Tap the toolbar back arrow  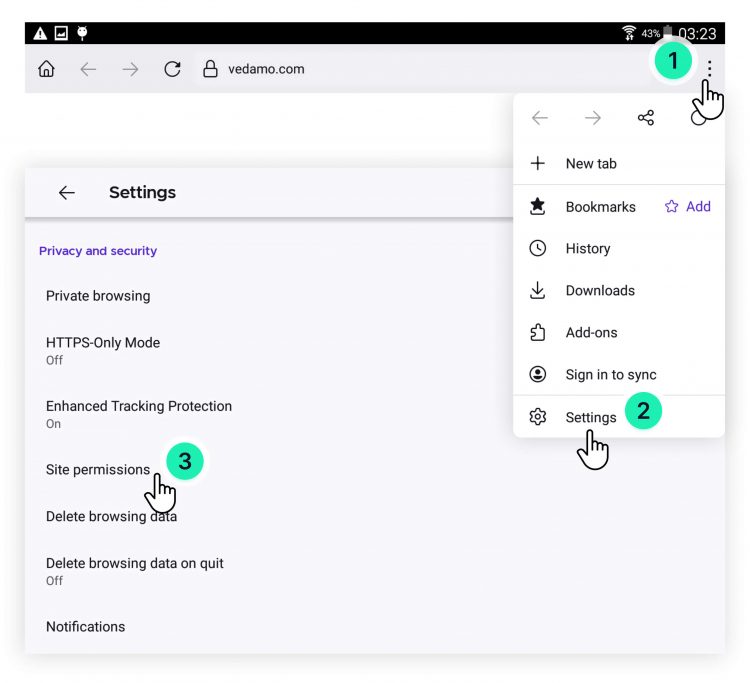(88, 69)
